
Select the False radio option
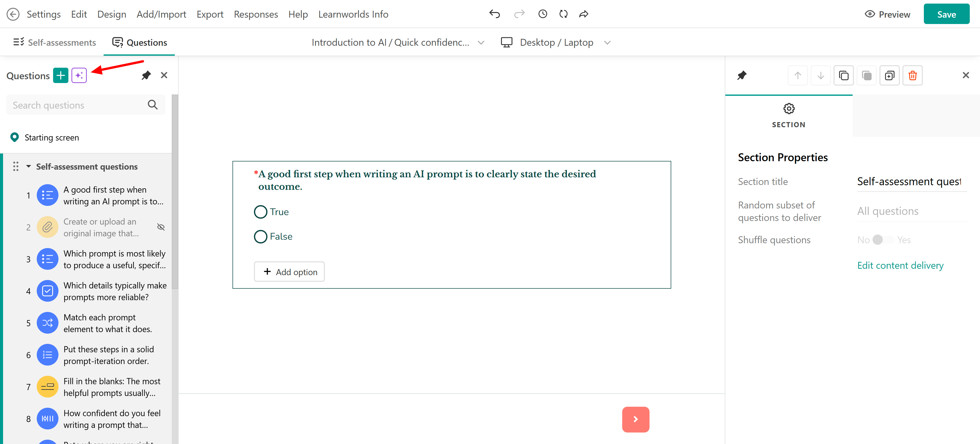[261, 237]
